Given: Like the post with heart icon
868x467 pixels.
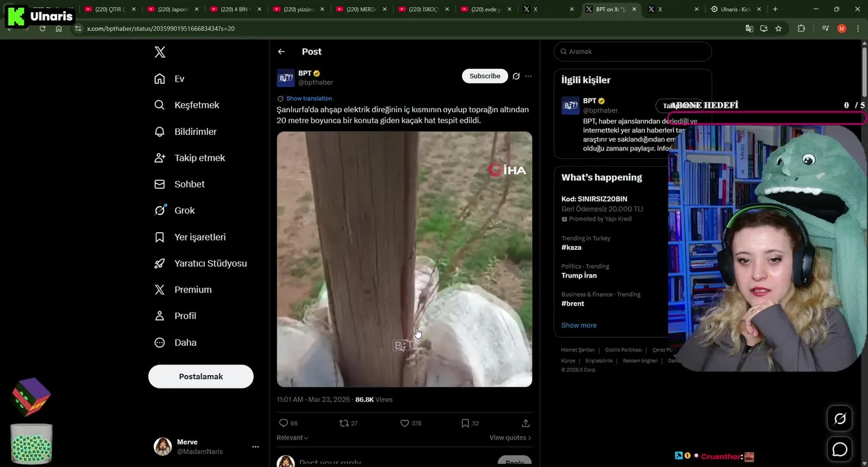Looking at the screenshot, I should 405,423.
